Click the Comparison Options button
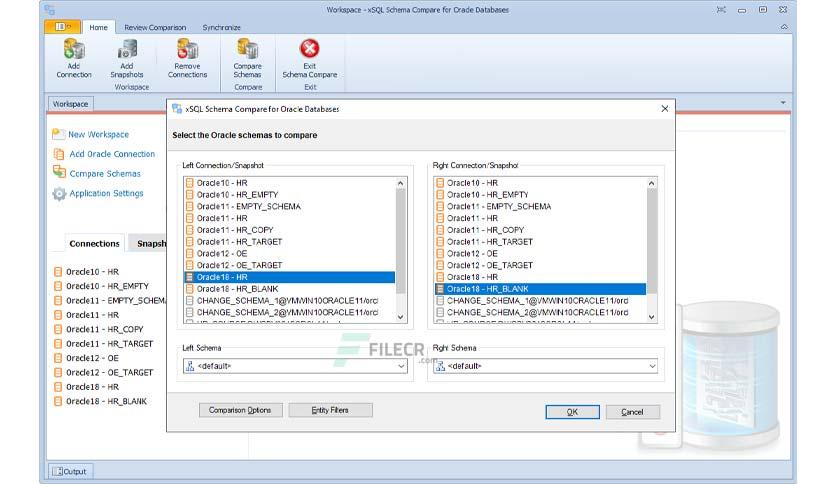 [x=240, y=410]
